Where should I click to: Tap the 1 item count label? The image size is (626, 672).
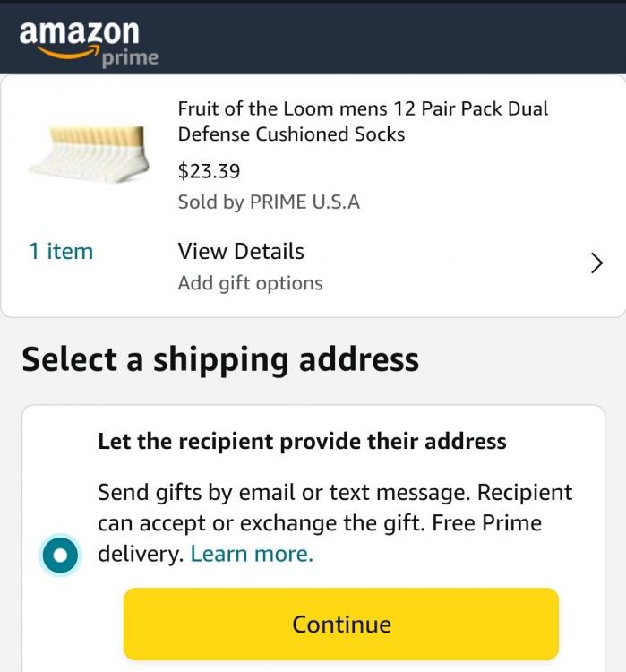(60, 252)
